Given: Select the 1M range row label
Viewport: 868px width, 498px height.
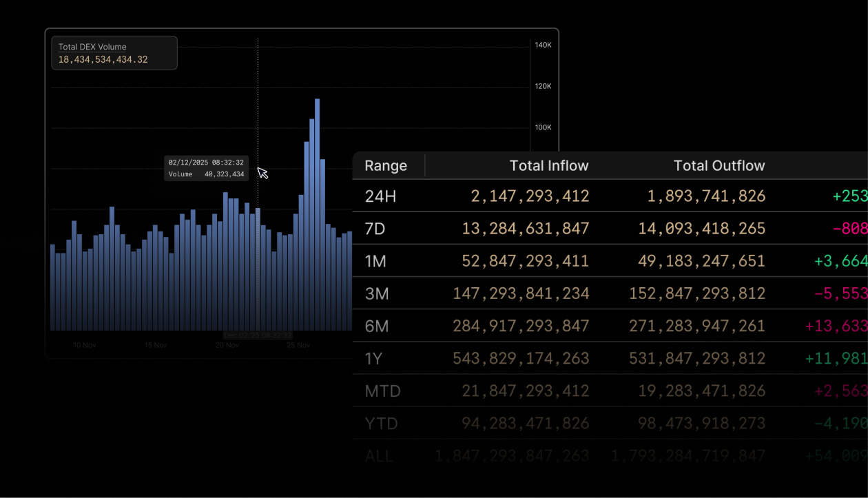Looking at the screenshot, I should point(376,261).
